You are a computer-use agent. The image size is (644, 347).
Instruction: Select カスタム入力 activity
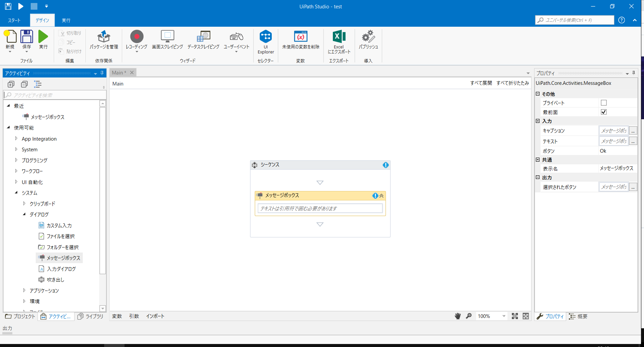55,225
